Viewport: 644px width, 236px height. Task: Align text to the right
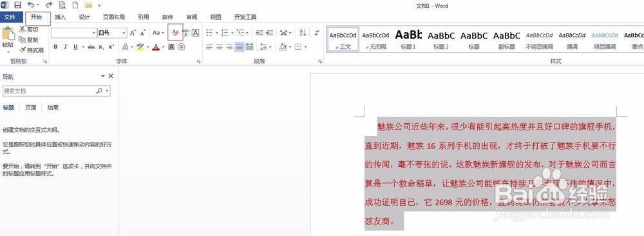(x=229, y=47)
